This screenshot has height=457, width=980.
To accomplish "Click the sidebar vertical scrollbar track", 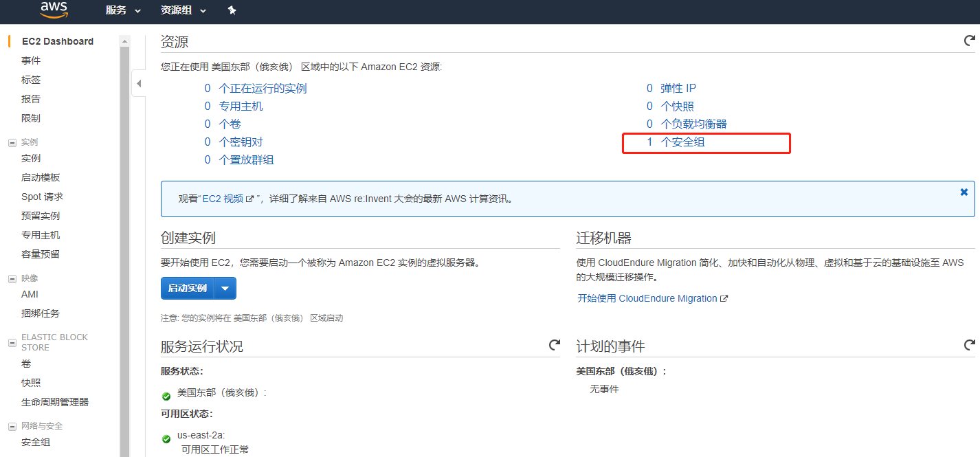I will coord(124,251).
